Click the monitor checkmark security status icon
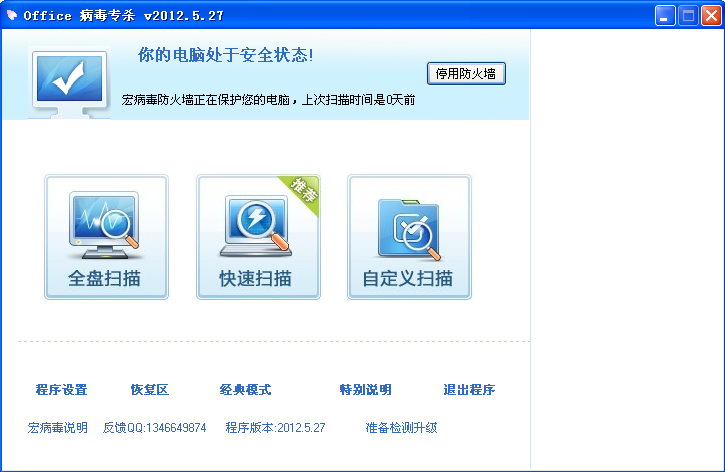This screenshot has width=725, height=472. click(70, 83)
